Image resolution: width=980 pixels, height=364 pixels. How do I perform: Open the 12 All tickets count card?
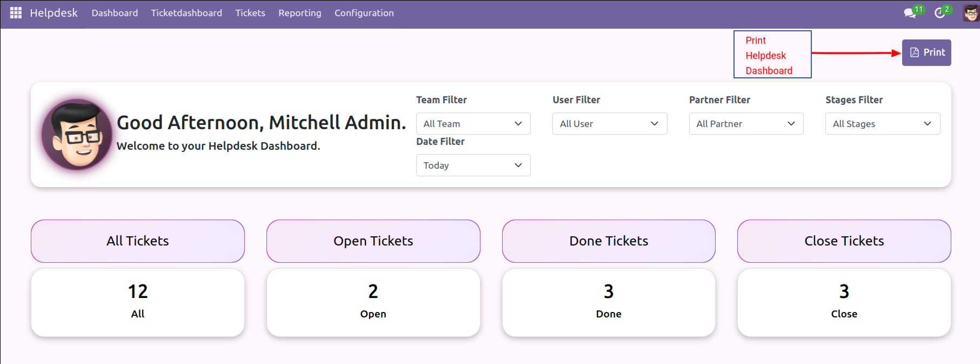[x=138, y=303]
